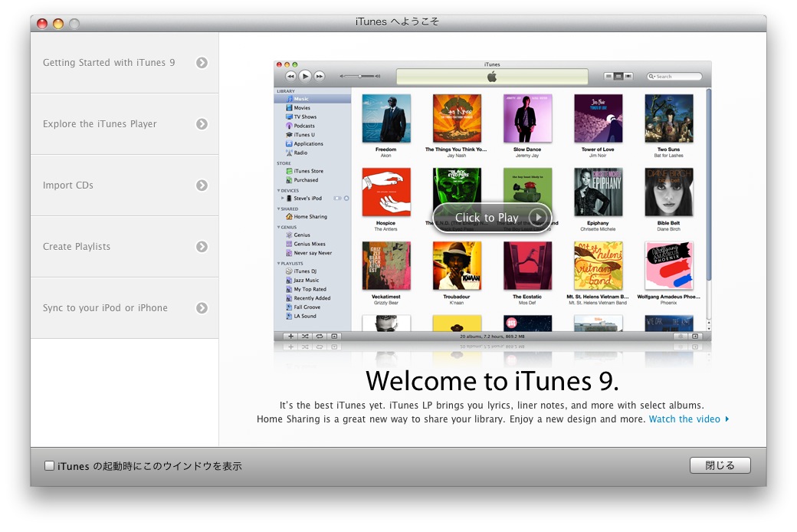Open the Import CDs topic
The width and height of the screenshot is (797, 532).
(x=124, y=186)
